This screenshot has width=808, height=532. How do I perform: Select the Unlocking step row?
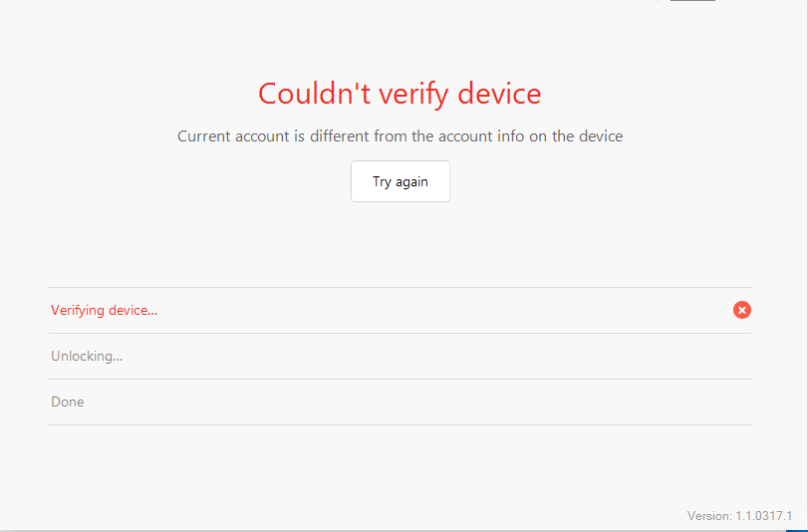pos(399,356)
